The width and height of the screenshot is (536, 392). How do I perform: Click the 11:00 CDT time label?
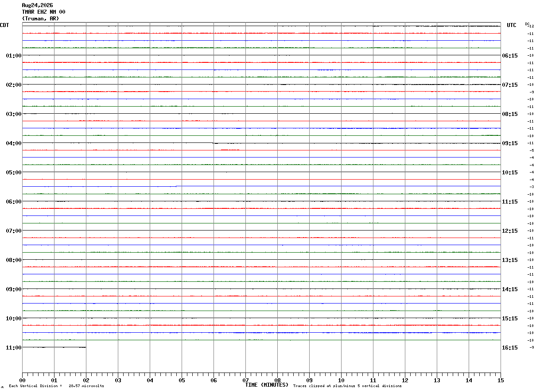pos(14,348)
